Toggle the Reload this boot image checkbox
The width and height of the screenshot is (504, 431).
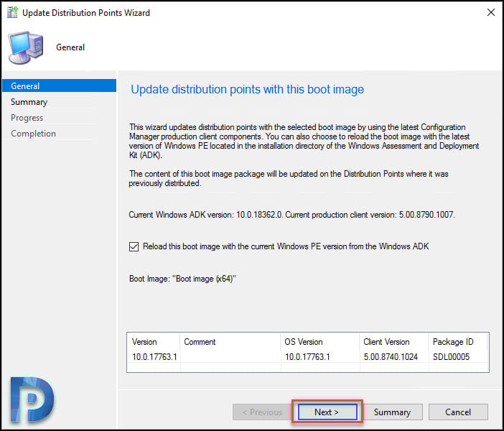(134, 246)
